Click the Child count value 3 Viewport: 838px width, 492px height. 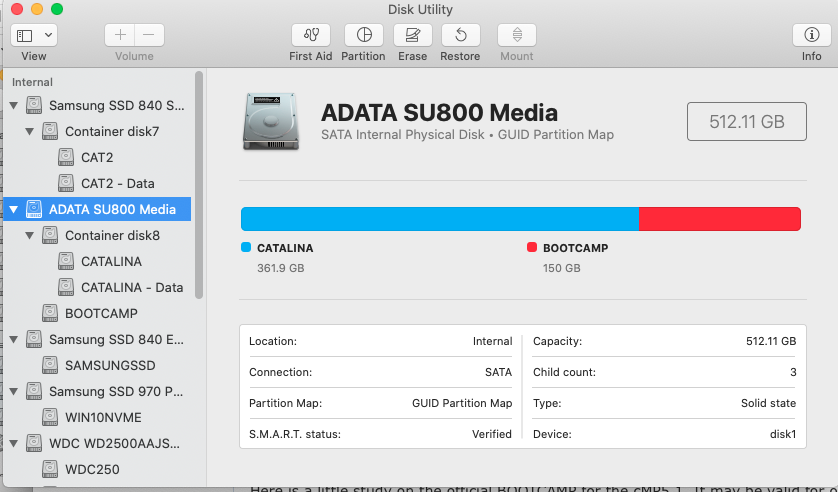(793, 372)
